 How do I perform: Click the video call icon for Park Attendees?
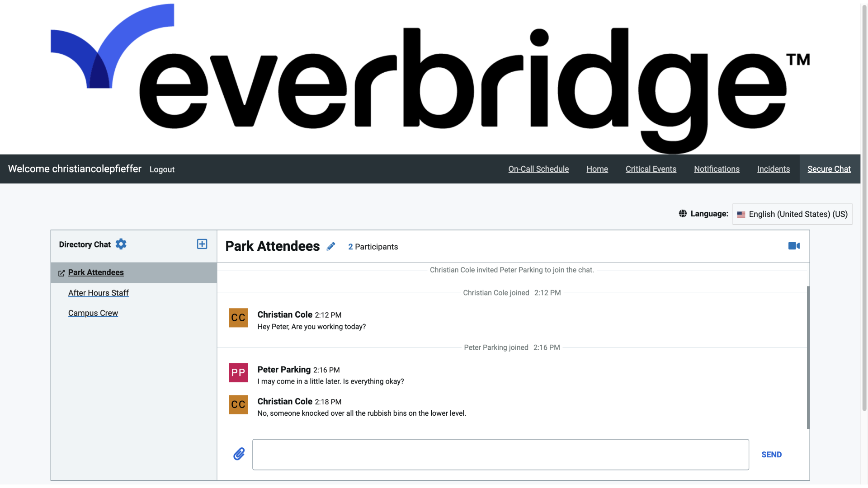(x=794, y=245)
